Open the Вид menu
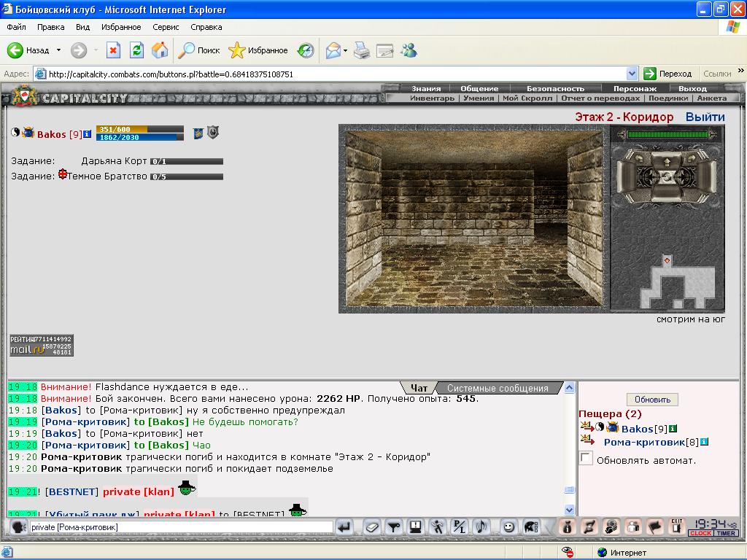 coord(83,27)
